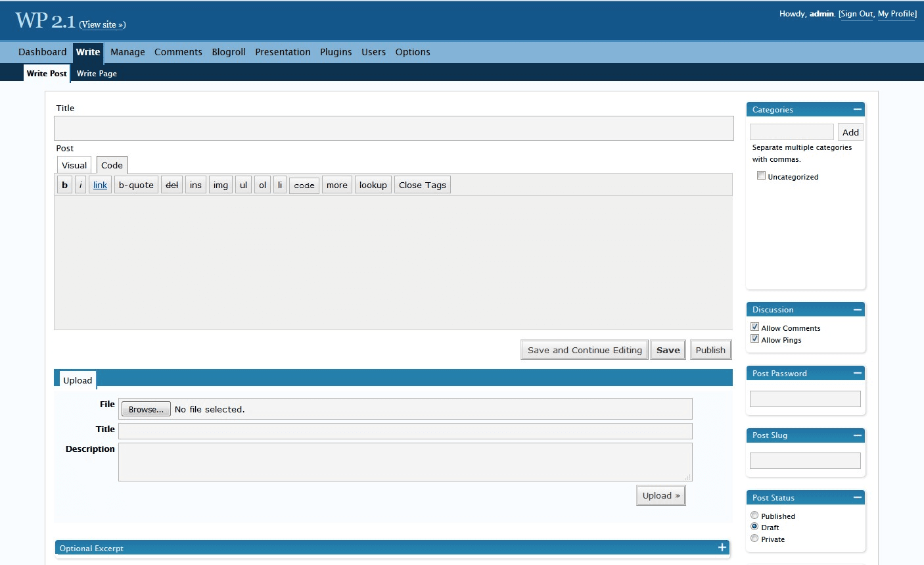Screen dimensions: 924x565
Task: Collapse the Categories panel
Action: [857, 110]
